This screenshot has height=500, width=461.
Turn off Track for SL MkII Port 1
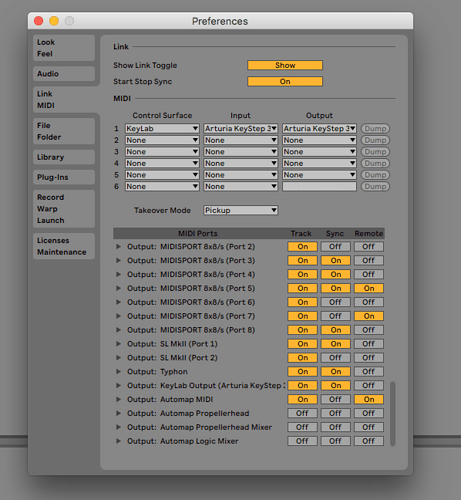click(302, 344)
